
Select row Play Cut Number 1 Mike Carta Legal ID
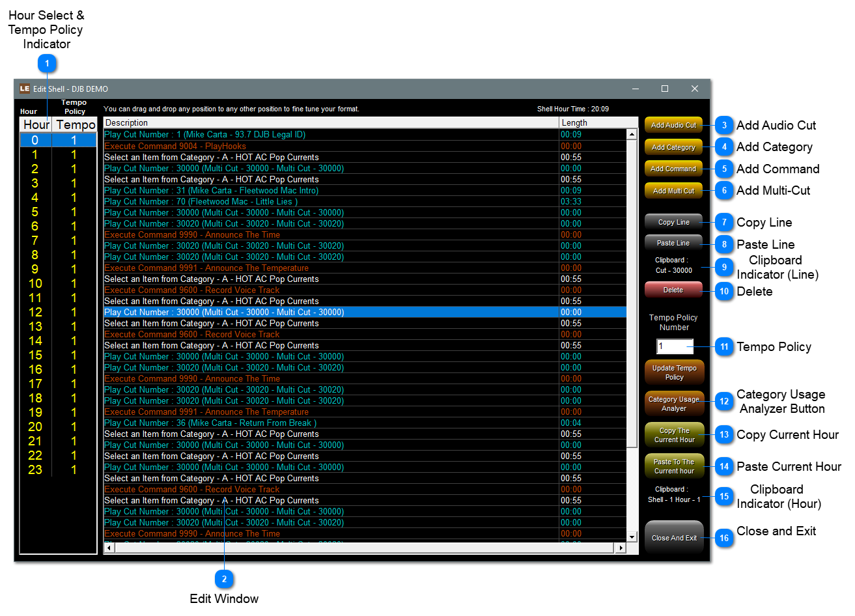pos(365,135)
